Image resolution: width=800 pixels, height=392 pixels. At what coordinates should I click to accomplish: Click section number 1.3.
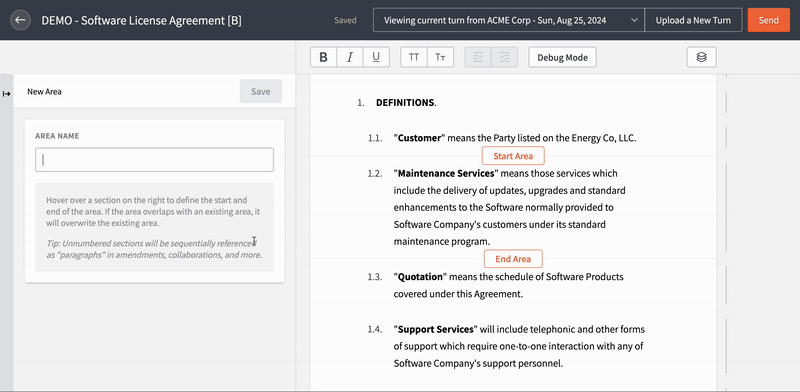coord(374,277)
